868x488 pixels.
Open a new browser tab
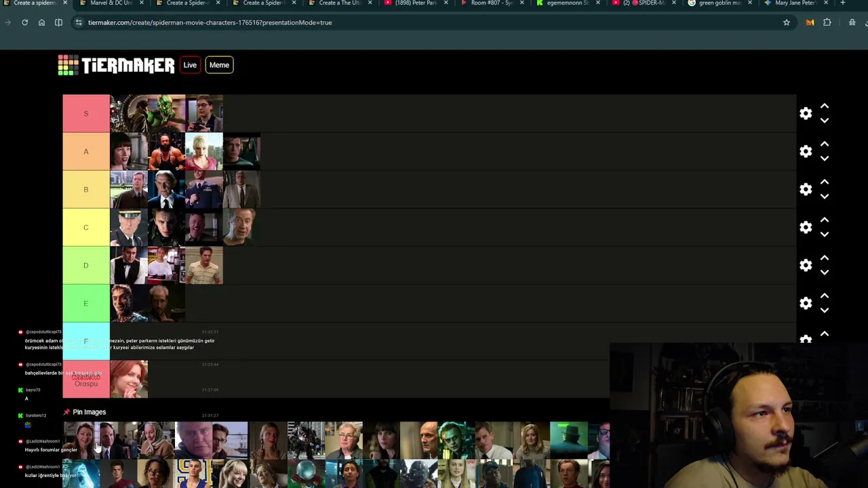pyautogui.click(x=842, y=3)
